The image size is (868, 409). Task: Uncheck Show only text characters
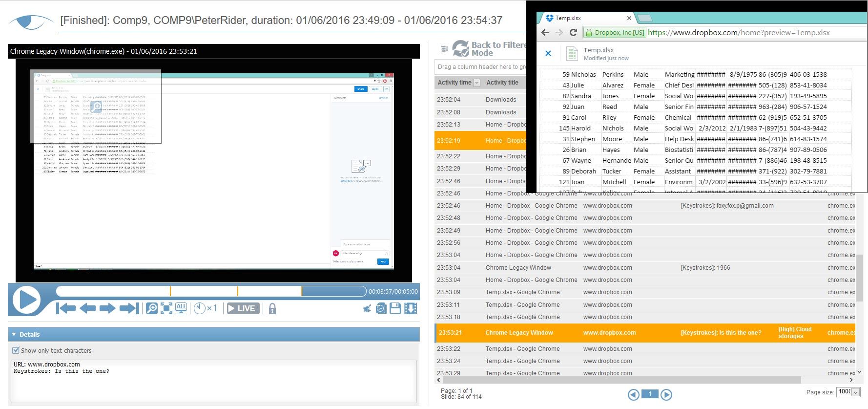click(16, 350)
